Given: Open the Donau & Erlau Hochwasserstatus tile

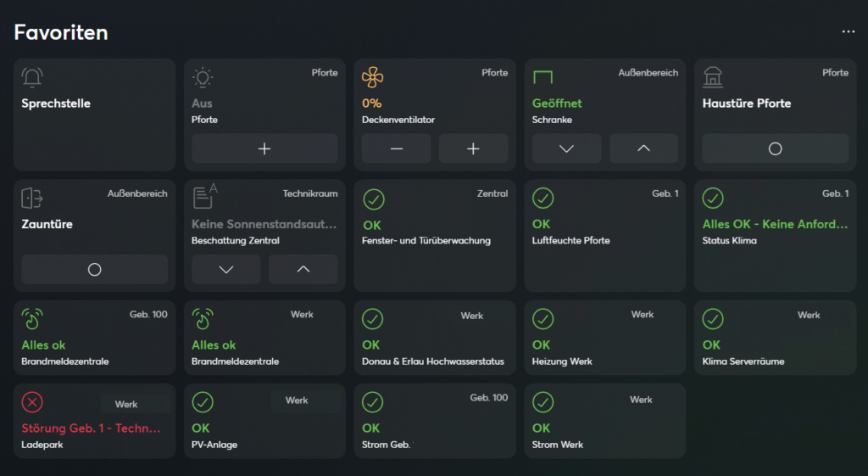Looking at the screenshot, I should [434, 338].
